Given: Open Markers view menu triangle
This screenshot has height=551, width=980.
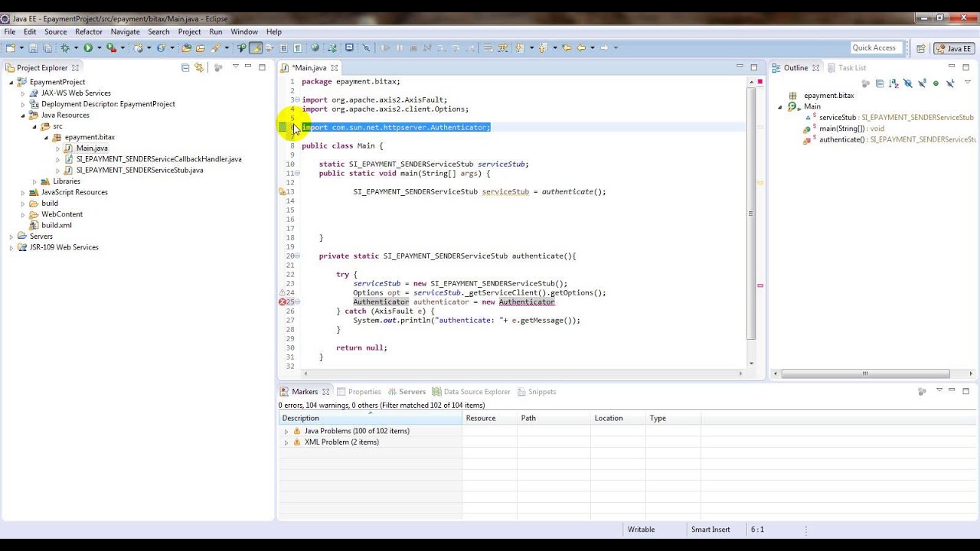Looking at the screenshot, I should [x=939, y=390].
